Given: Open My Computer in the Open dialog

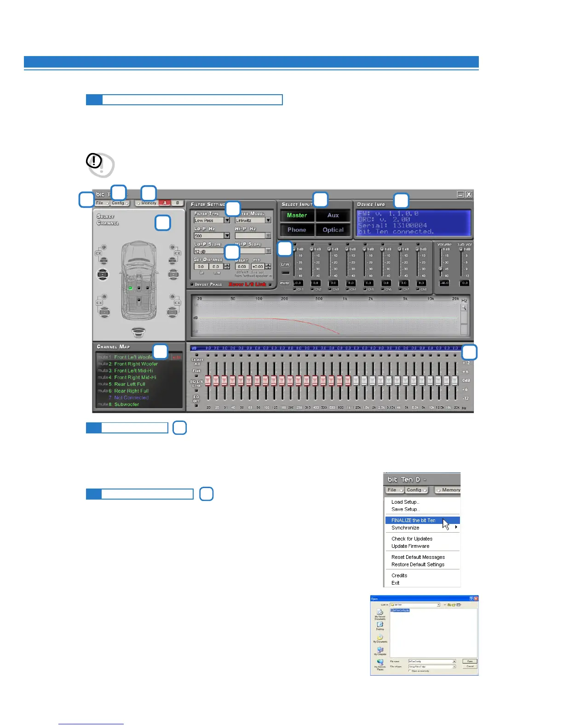Looking at the screenshot, I should pyautogui.click(x=380, y=651).
